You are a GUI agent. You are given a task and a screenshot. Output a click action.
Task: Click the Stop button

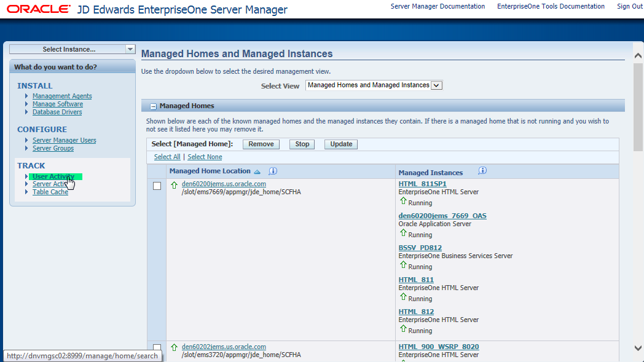point(302,144)
